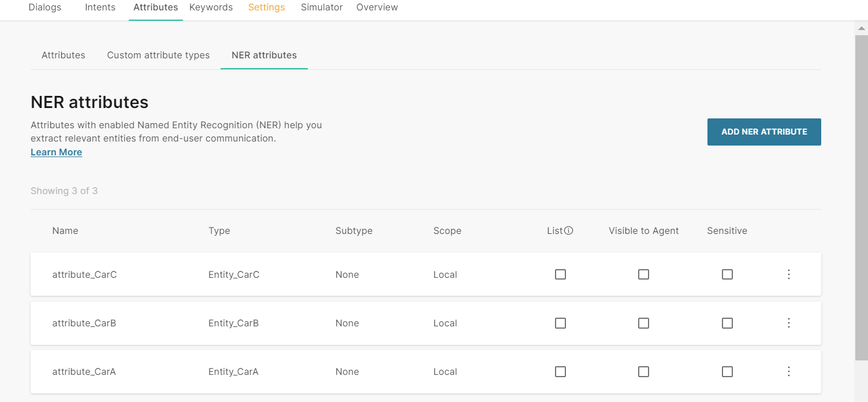The image size is (868, 402).
Task: Select the Attributes sub-tab
Action: [x=64, y=55]
